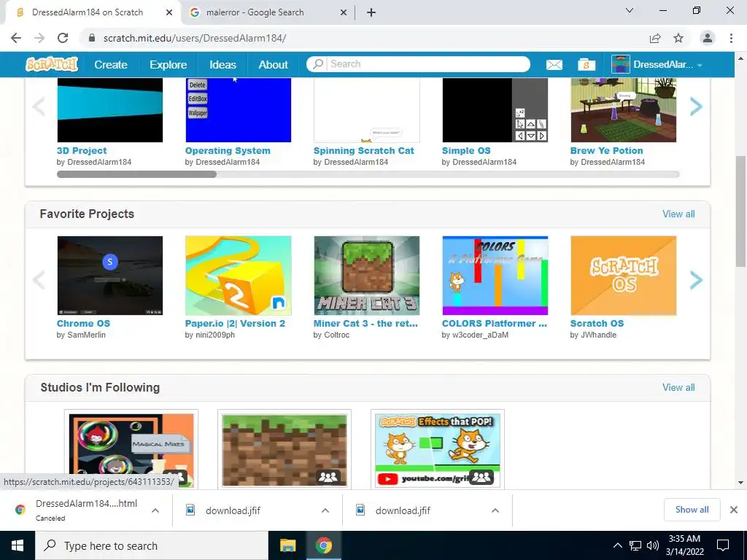Click the search magnifier icon in Scratch bar
The image size is (747, 560).
pos(318,64)
